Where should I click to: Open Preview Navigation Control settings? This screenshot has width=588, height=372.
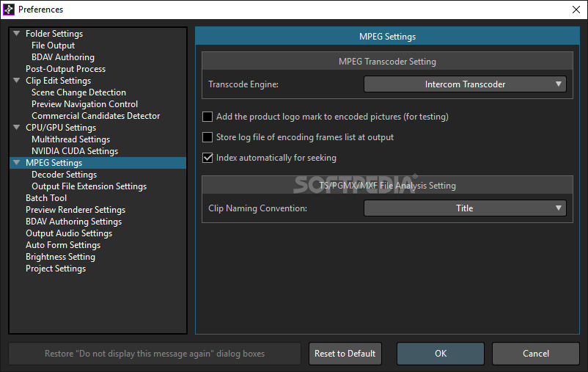(85, 104)
